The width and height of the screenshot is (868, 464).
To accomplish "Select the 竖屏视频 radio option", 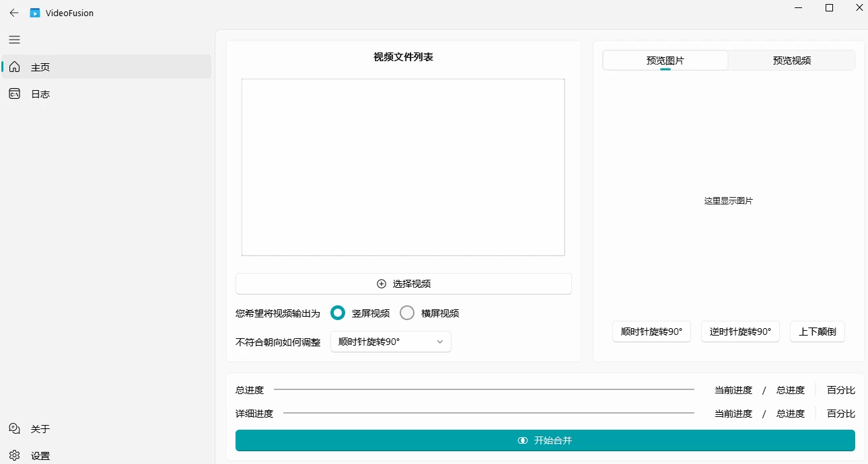I will (338, 313).
